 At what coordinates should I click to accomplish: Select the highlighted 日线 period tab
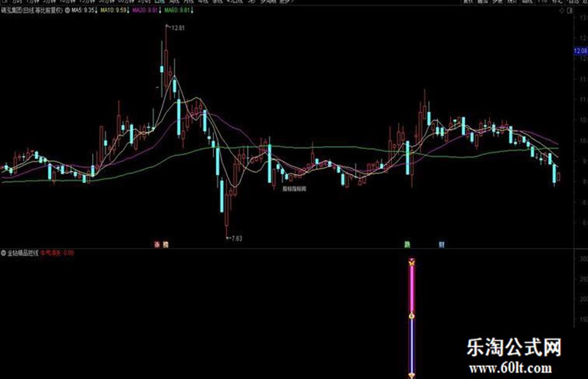coord(159,1)
